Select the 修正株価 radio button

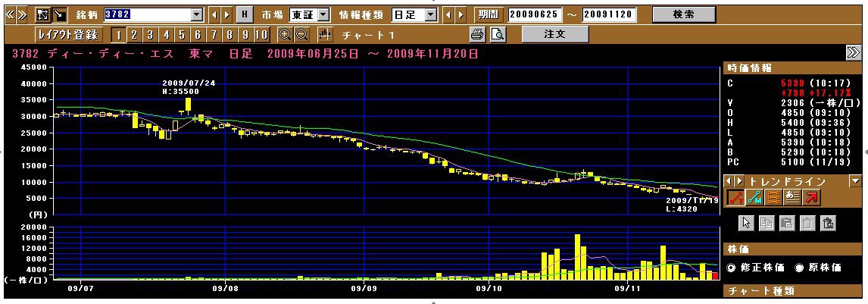732,268
